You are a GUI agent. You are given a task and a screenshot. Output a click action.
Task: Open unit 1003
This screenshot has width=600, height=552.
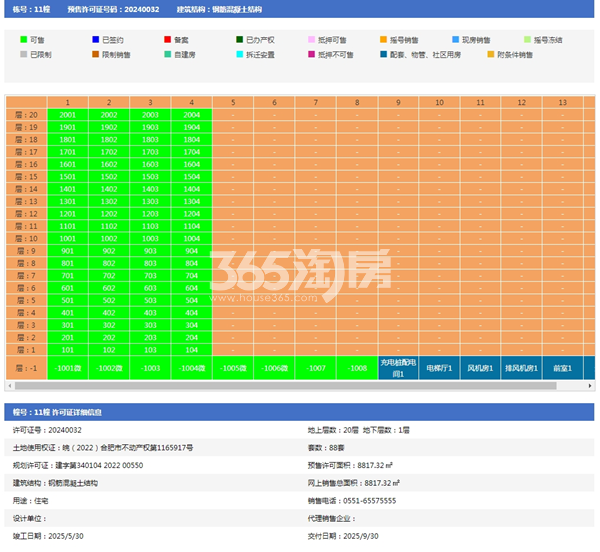150,238
